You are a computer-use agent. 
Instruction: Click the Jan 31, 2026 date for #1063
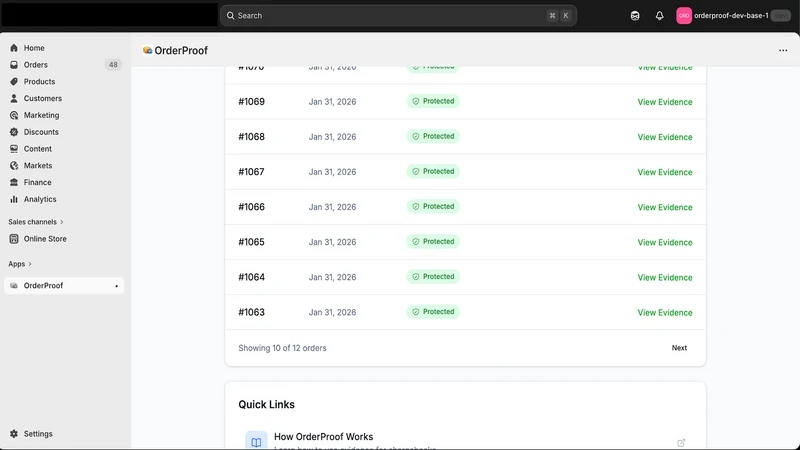tap(332, 312)
